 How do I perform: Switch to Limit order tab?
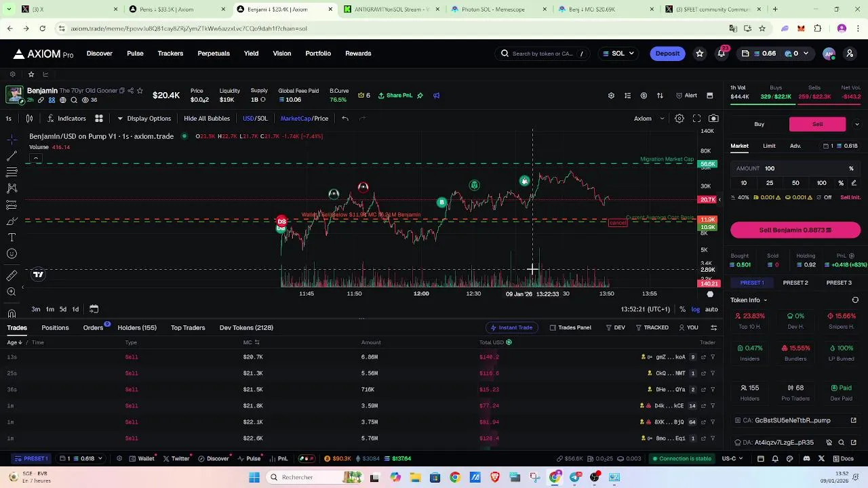tap(769, 146)
